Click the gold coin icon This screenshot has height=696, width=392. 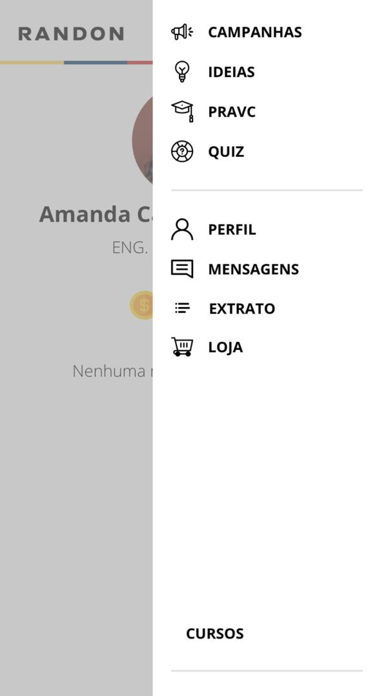point(142,305)
